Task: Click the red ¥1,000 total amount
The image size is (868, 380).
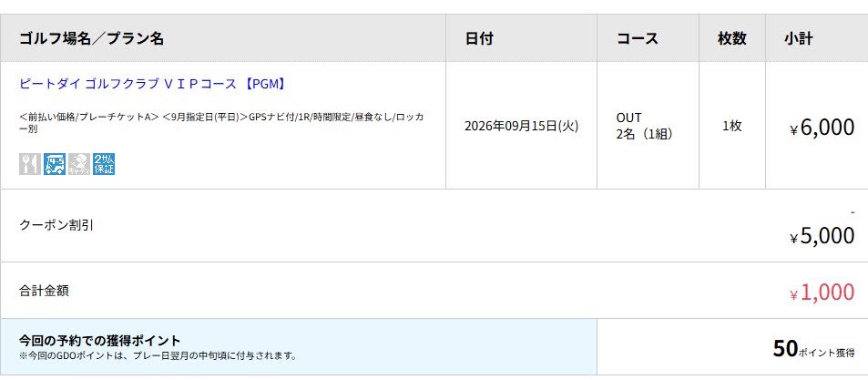Action: (822, 293)
